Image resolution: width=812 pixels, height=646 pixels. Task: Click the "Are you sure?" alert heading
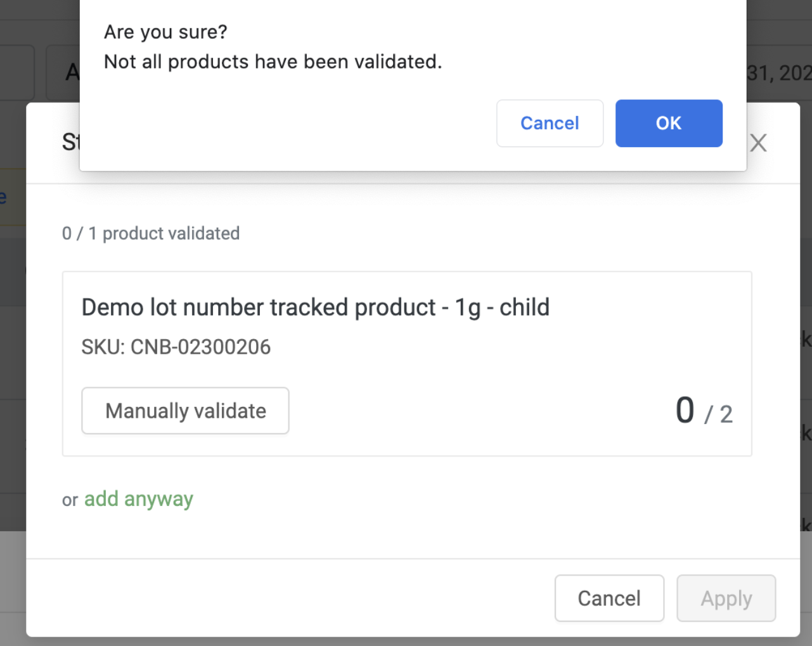tap(165, 32)
